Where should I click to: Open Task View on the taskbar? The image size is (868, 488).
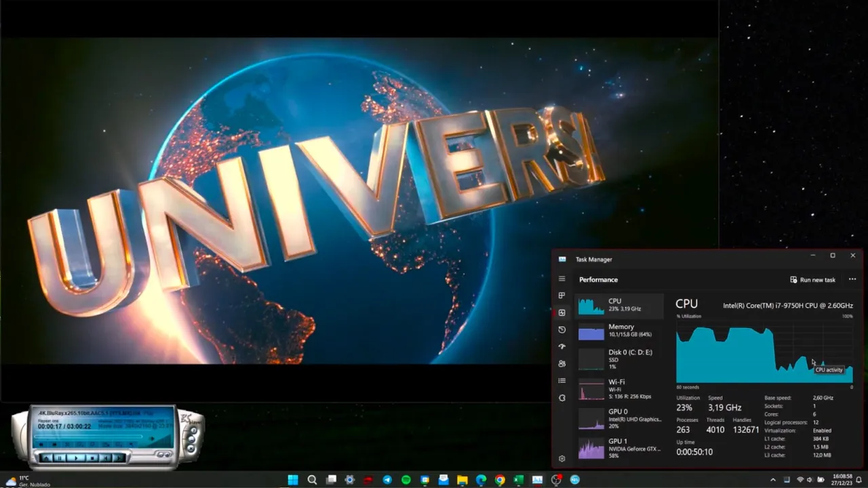point(331,480)
